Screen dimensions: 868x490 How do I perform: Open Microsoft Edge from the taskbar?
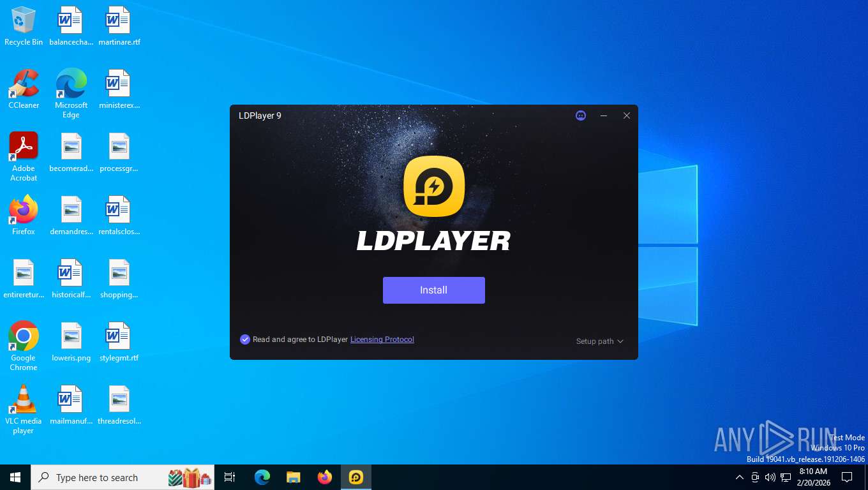(262, 477)
